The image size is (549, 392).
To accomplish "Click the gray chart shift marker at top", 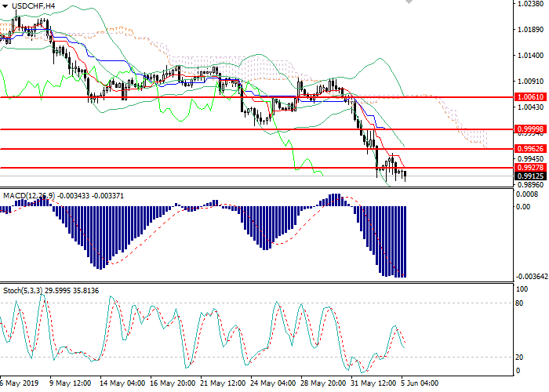I will 409,3.
